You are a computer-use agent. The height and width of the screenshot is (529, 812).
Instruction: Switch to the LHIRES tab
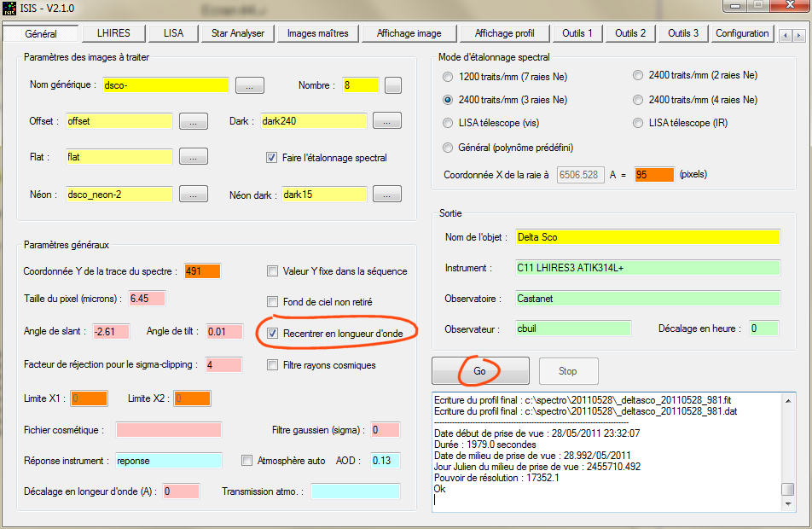coord(113,33)
